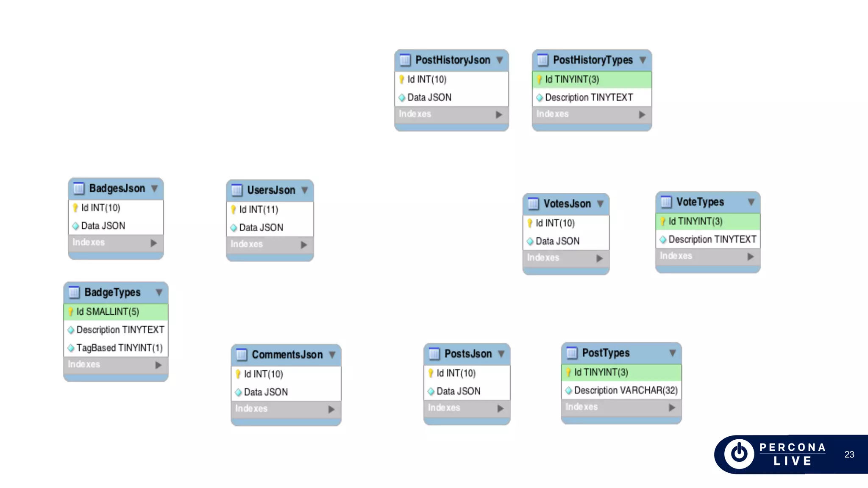Image resolution: width=868 pixels, height=488 pixels.
Task: Click the PostHistoryJson table icon
Action: (405, 60)
